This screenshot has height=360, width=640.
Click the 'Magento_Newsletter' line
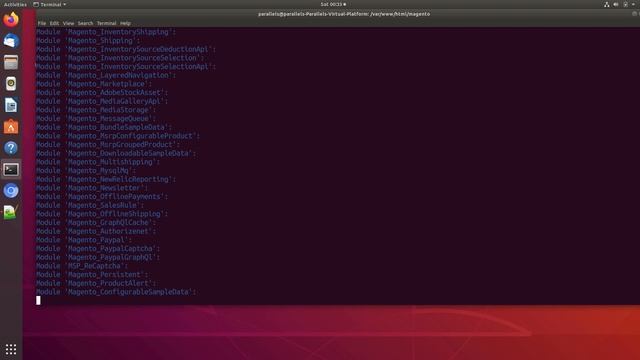[92, 188]
